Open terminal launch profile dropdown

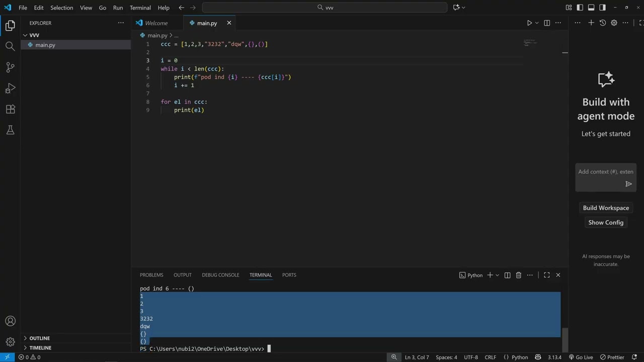497,275
